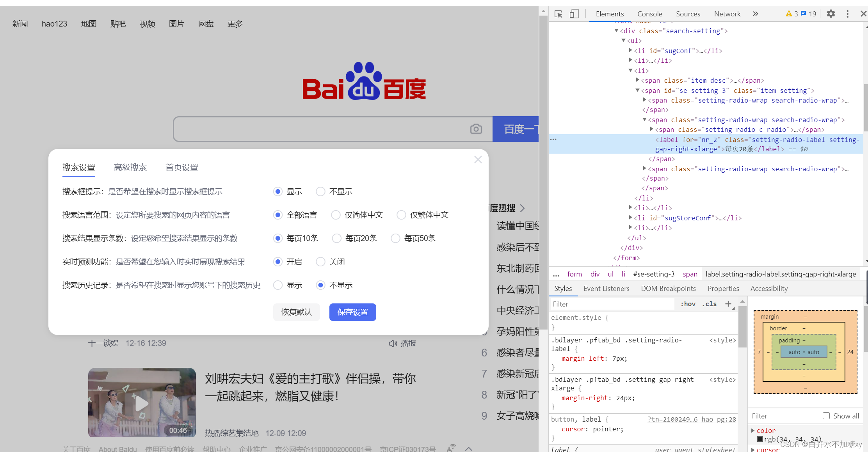Screen dimensions: 868x452
Task: Click the computed pane Filter field
Action: point(784,416)
